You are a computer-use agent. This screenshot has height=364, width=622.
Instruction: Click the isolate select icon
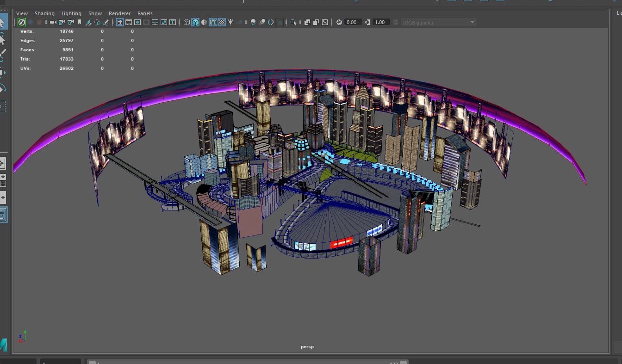point(293,22)
